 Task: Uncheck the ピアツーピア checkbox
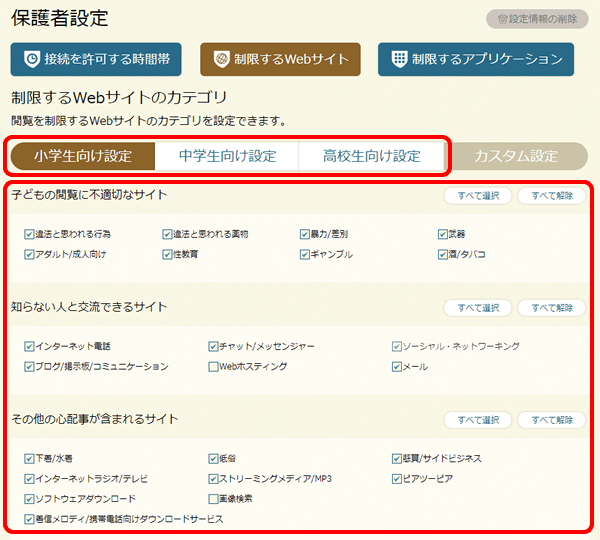397,479
